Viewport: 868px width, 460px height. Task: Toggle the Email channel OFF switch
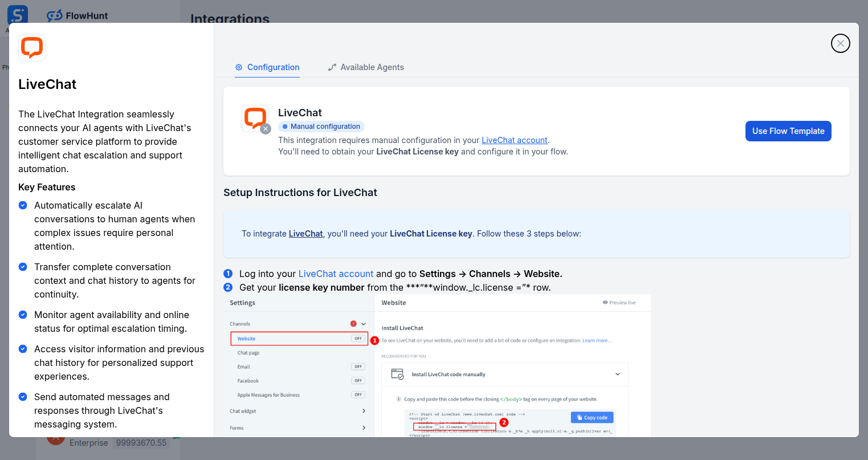pos(358,367)
